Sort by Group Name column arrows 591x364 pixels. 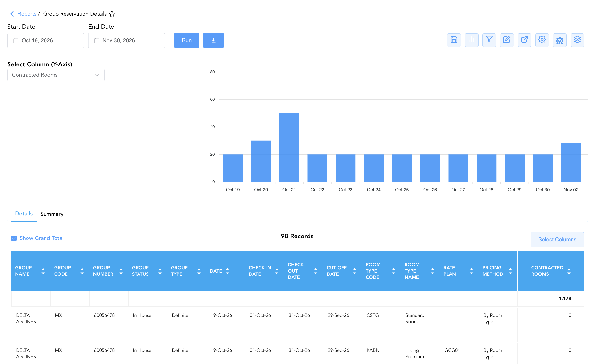coord(43,271)
